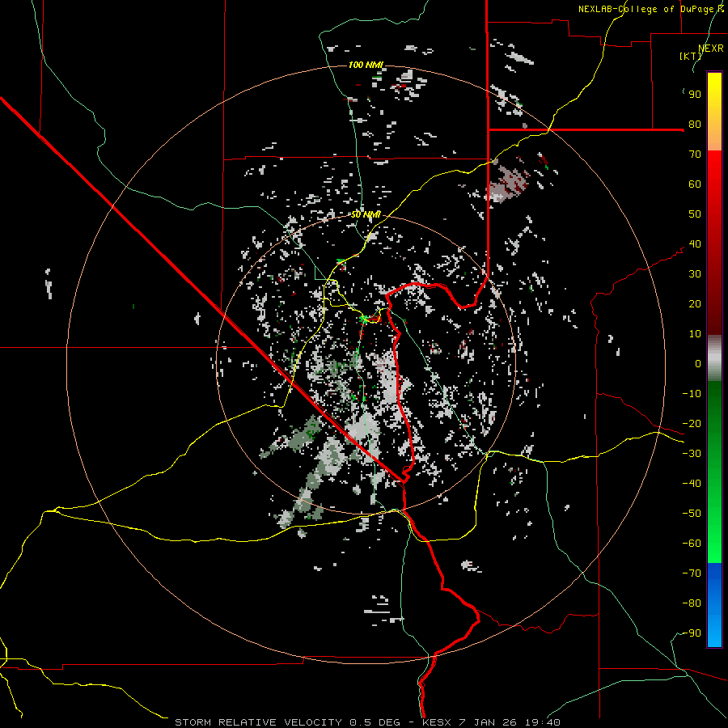
Task: Click the positive 90 value on velocity scale
Action: point(695,95)
